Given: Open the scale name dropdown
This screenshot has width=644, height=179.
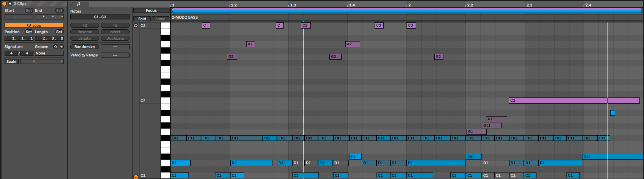Looking at the screenshot, I should coord(51,62).
